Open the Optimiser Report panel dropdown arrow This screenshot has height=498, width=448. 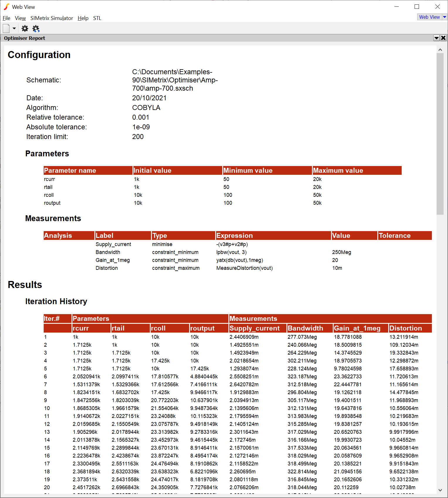(436, 38)
